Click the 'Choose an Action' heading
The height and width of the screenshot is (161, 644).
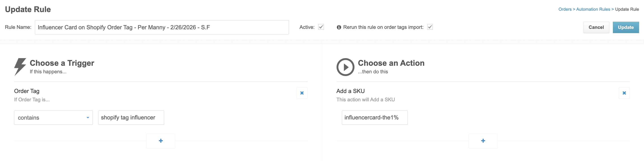point(391,63)
